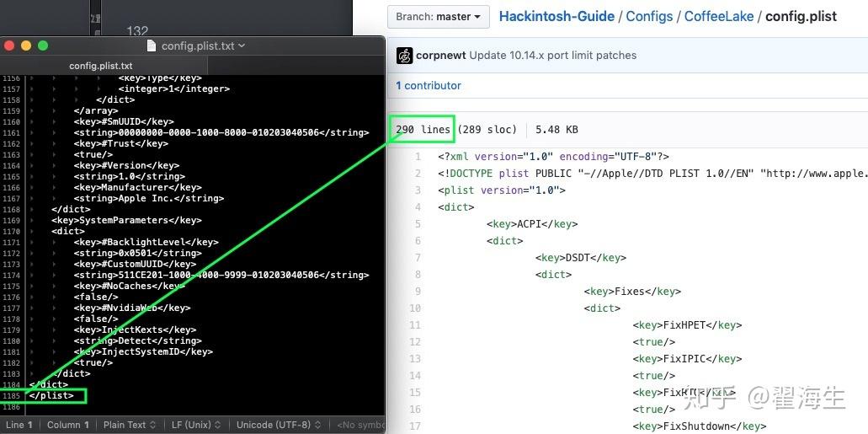
Task: Click line number 5 in the GitHub file view
Action: (x=418, y=224)
